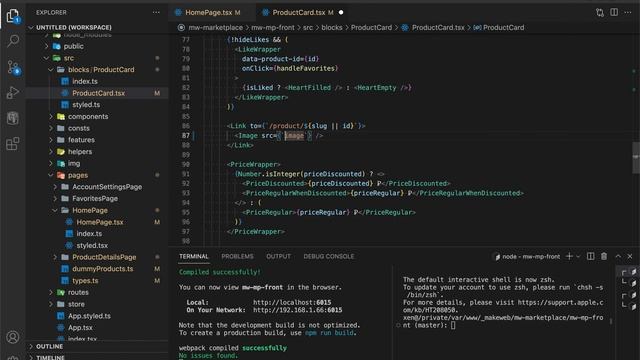Open App.tsx file in explorer
Image resolution: width=640 pixels, height=360 pixels.
click(80, 328)
